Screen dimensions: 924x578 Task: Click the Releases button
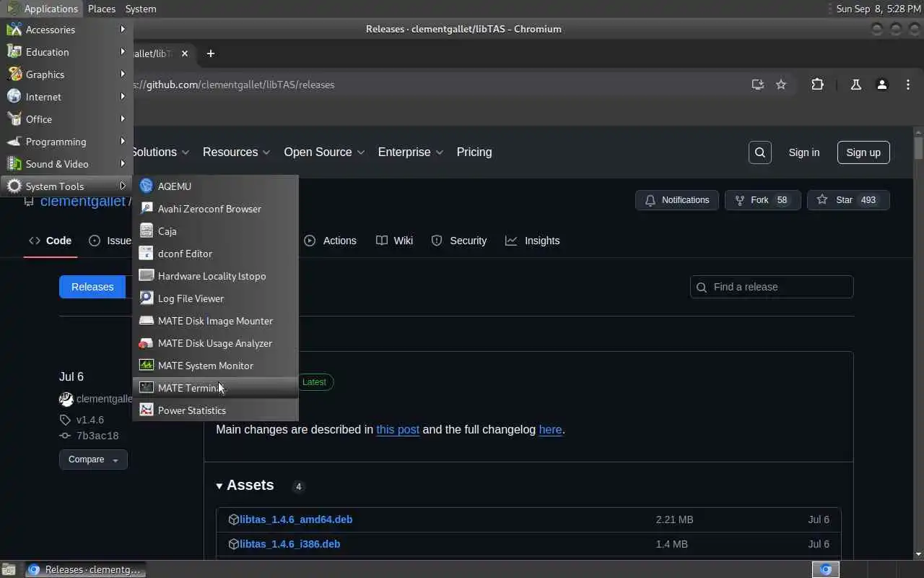92,287
